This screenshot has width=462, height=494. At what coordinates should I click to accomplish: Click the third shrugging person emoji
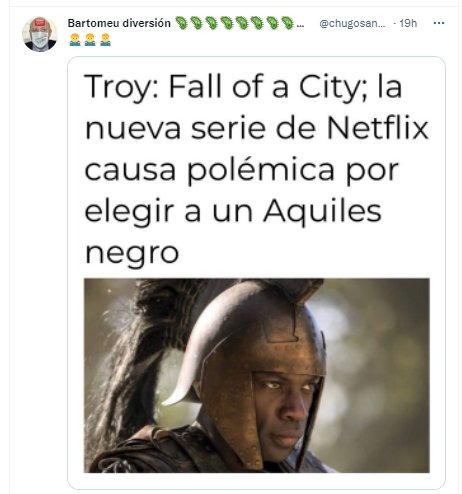[x=105, y=40]
